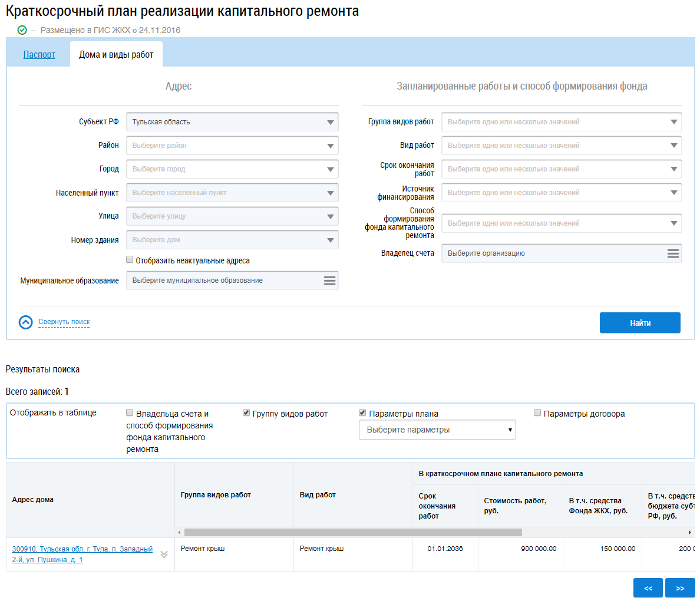Click the collapse search circle arrow icon

(26, 322)
